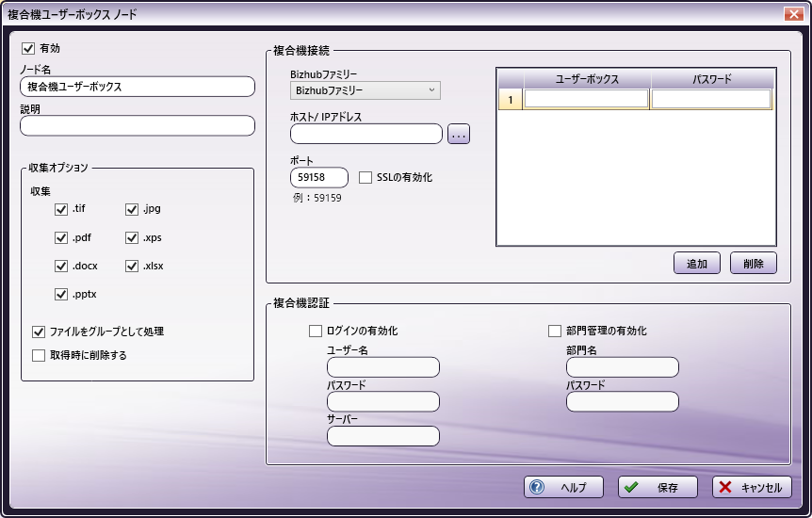Enable 取得時に削除する checkbox
Screen dimensions: 812x518
click(39, 355)
